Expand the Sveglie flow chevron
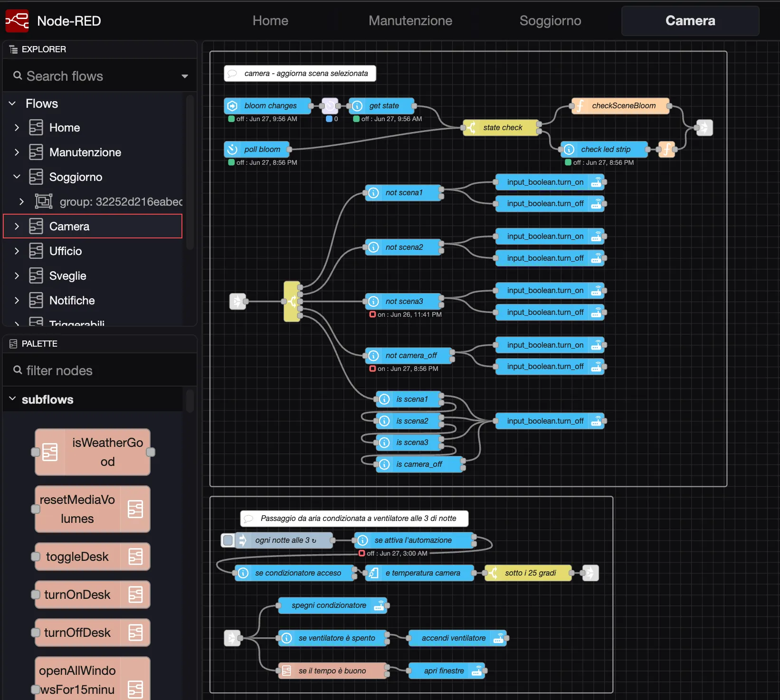Screen dimensions: 780x700 click(17, 276)
